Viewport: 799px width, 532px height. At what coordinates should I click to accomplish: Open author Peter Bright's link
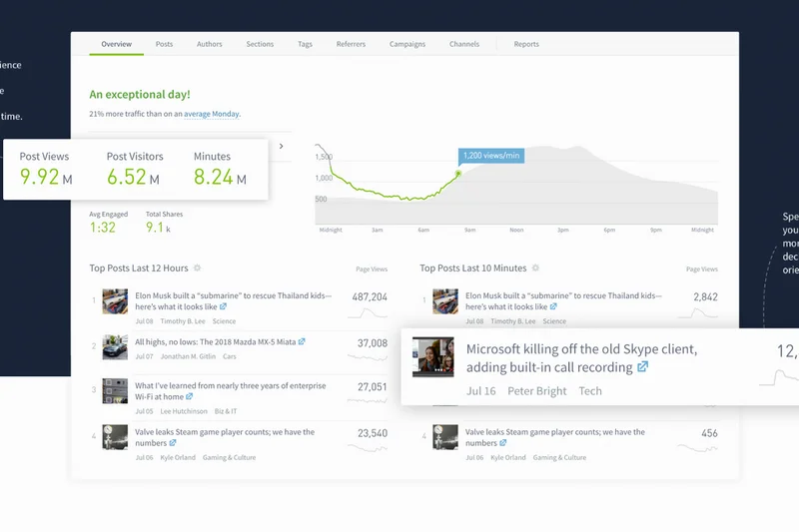tap(536, 391)
